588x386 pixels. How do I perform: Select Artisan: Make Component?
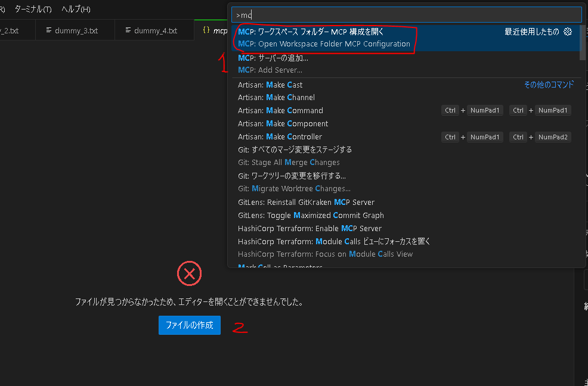point(406,124)
